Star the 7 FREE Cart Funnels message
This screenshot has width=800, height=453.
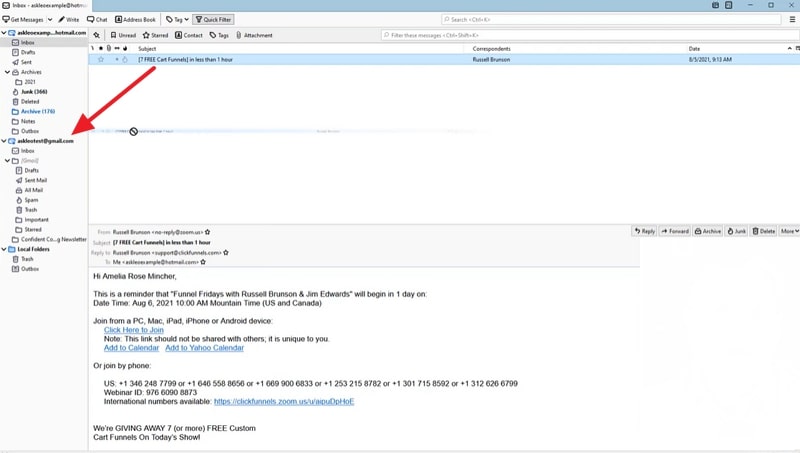point(101,59)
